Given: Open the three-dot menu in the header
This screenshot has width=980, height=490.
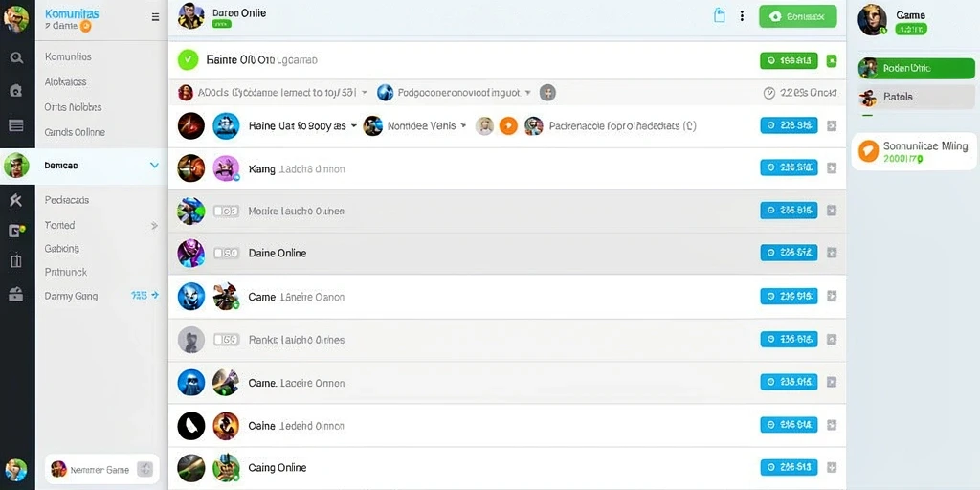Looking at the screenshot, I should [x=742, y=16].
